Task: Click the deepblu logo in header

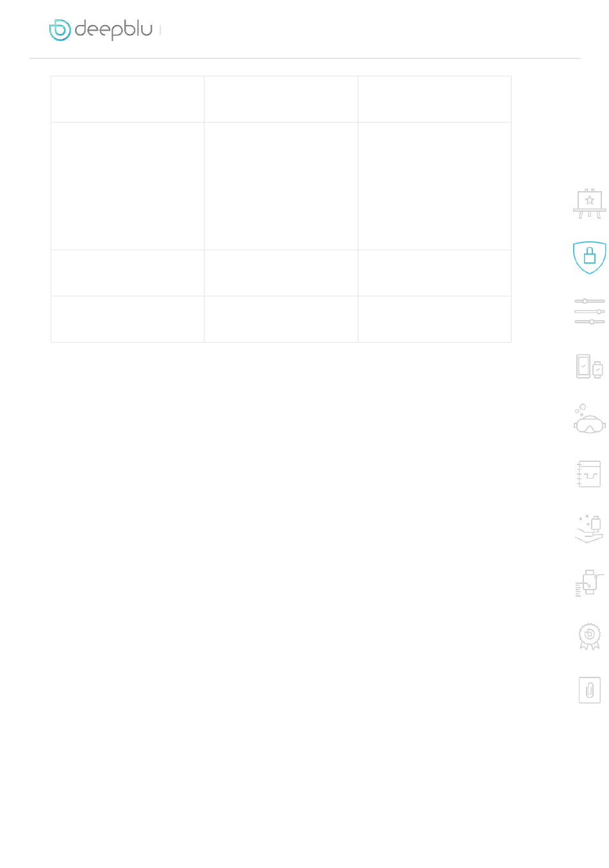Action: point(101,30)
